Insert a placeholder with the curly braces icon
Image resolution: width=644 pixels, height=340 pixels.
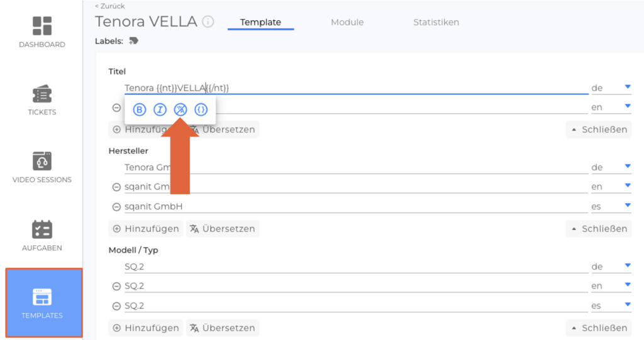pyautogui.click(x=201, y=110)
